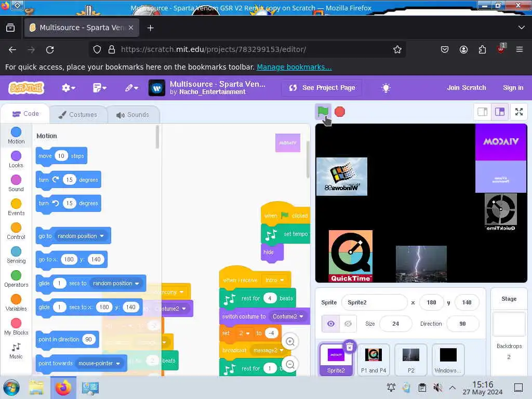Switch to the Costumes tab
The width and height of the screenshot is (532, 399).
click(x=78, y=115)
